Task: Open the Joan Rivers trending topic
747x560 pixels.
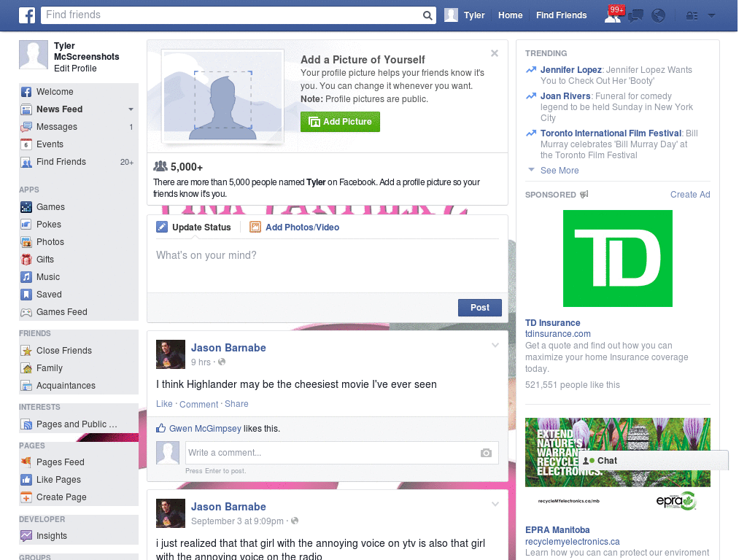Action: [x=565, y=96]
